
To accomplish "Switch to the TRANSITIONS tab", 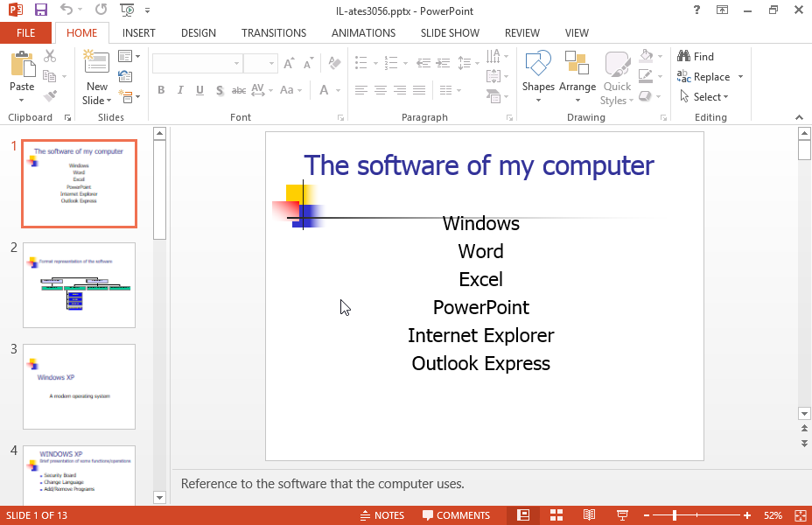I will pos(274,33).
